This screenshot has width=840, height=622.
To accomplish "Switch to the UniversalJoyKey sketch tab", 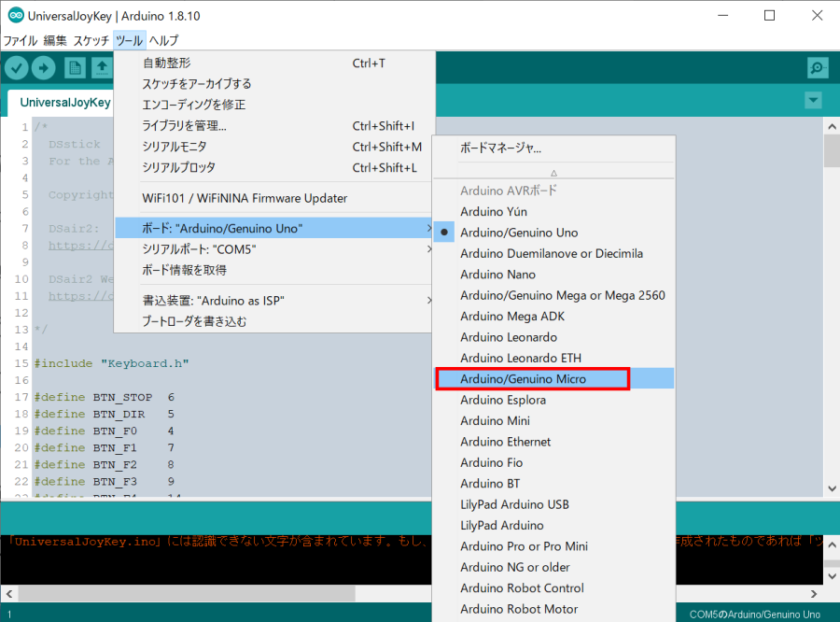I will pyautogui.click(x=61, y=103).
